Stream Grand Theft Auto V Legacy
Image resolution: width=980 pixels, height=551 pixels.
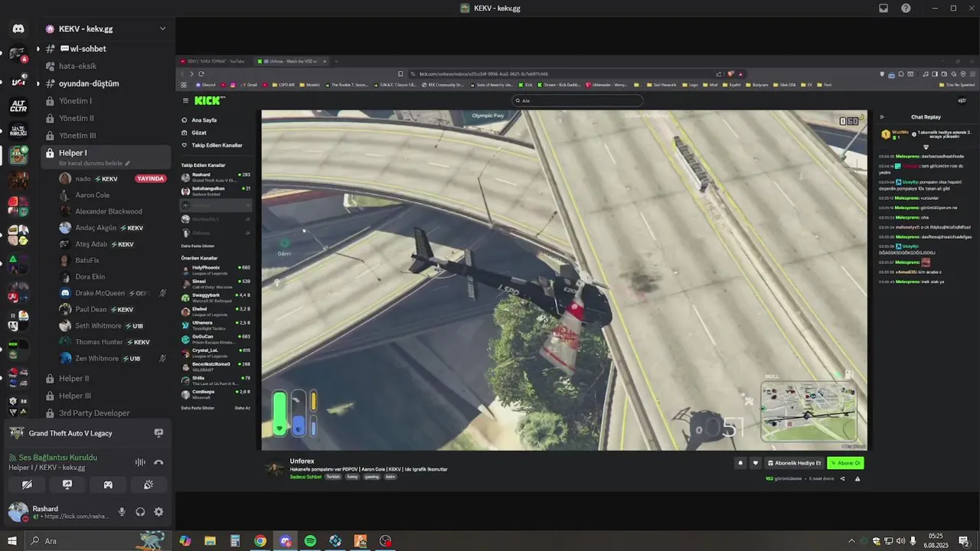click(x=158, y=433)
